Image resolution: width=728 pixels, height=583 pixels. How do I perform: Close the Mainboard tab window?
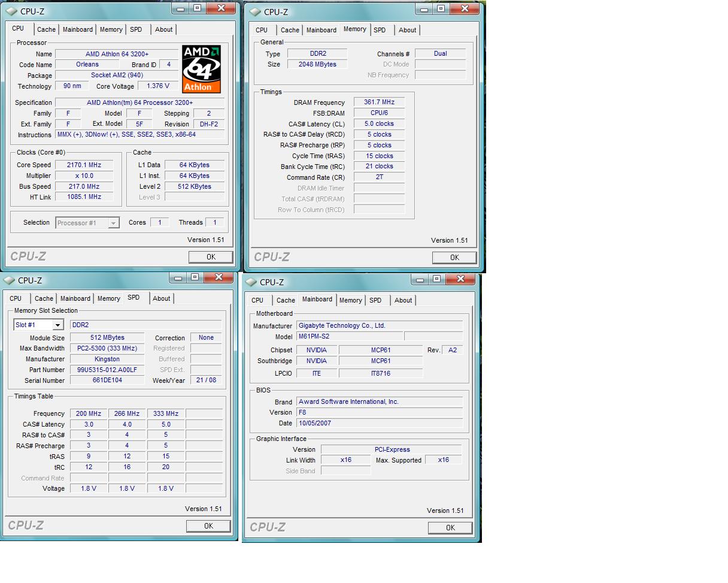460,279
